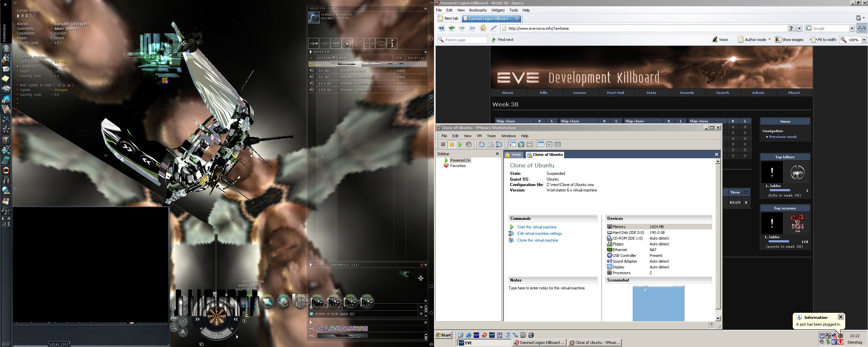Open the VMware VM menu
Image resolution: width=868 pixels, height=347 pixels.
click(479, 136)
